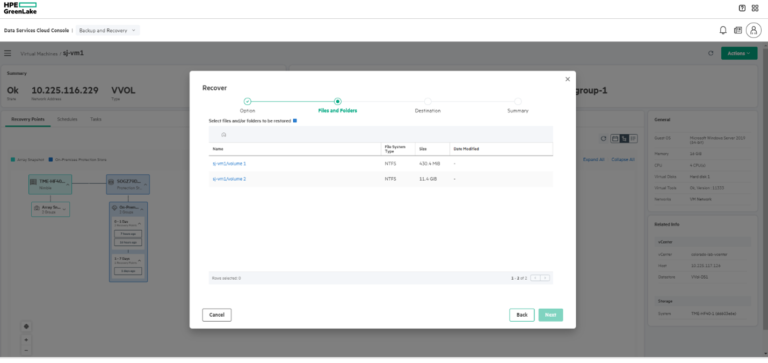768x363 pixels.
Task: Click the Summary step indicator
Action: (518, 101)
